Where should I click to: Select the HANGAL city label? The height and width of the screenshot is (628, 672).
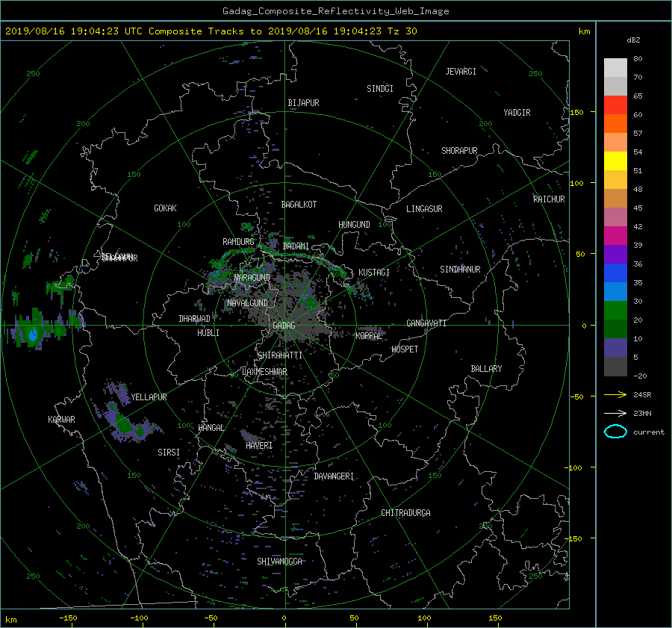pos(211,427)
